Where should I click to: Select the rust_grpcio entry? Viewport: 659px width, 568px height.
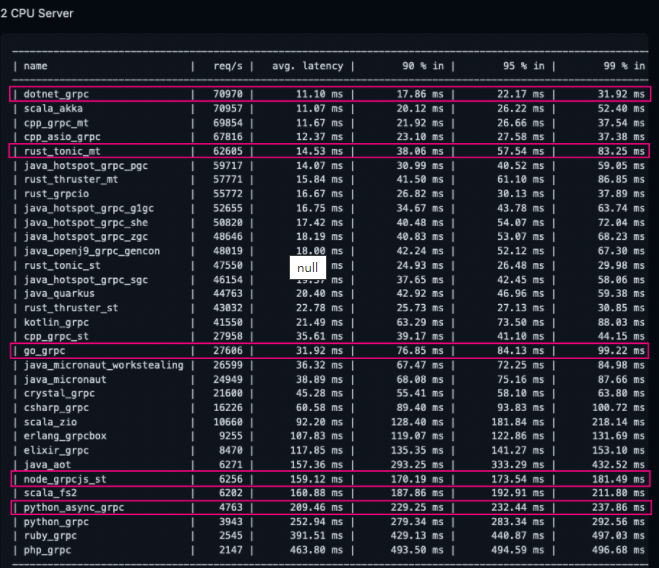(56, 194)
